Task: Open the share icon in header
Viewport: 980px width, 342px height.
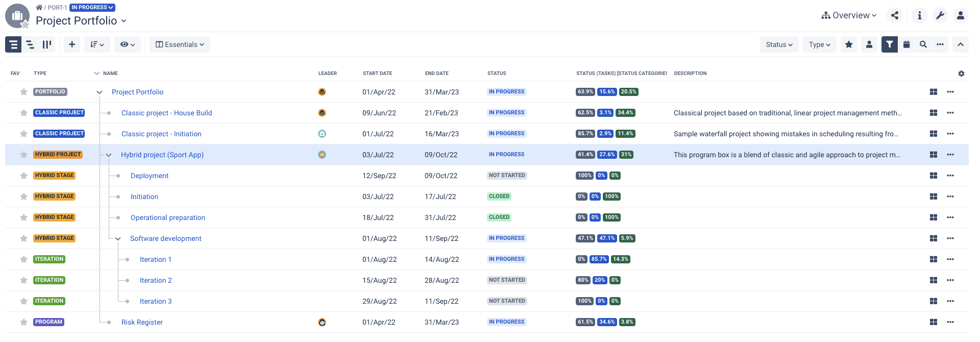Action: coord(895,15)
